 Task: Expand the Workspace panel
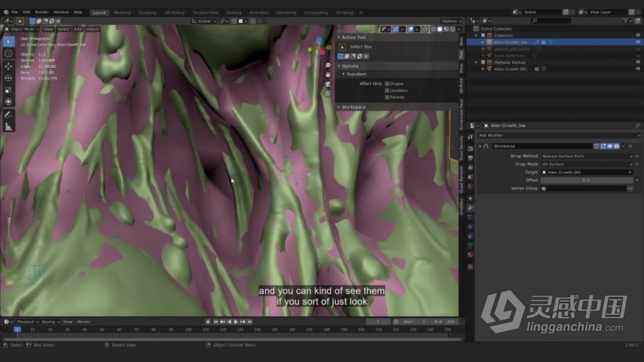[x=339, y=107]
